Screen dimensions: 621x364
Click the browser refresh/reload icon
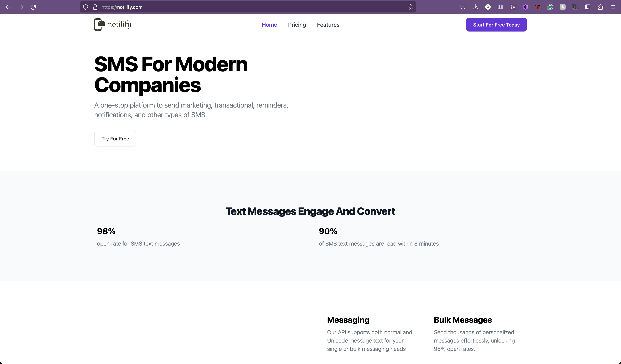coord(33,7)
